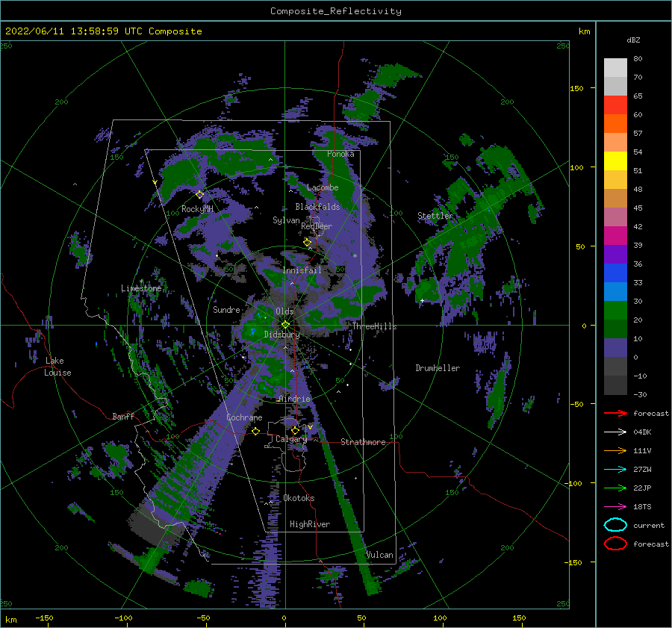Click the km unit label at top right
This screenshot has height=628, width=672.
point(584,31)
